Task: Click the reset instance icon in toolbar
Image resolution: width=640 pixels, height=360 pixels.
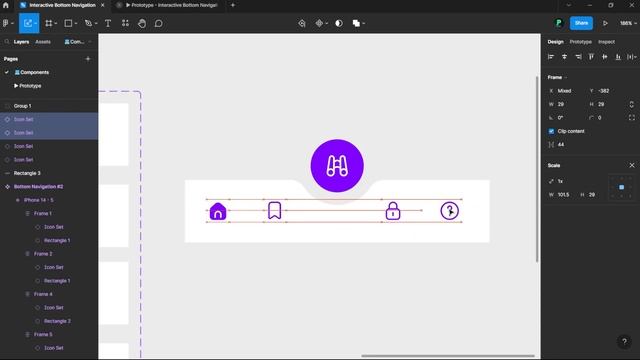Action: point(302,23)
